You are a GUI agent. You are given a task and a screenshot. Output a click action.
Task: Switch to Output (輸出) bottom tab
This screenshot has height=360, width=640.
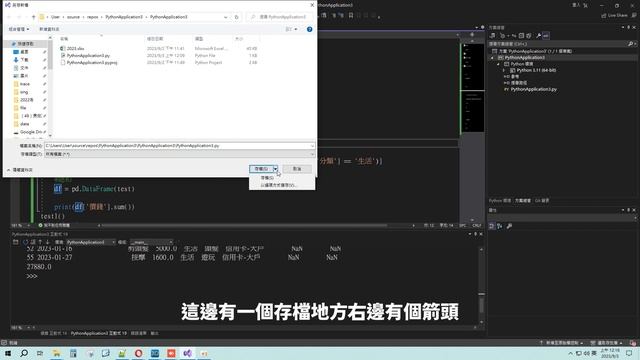tap(154, 333)
